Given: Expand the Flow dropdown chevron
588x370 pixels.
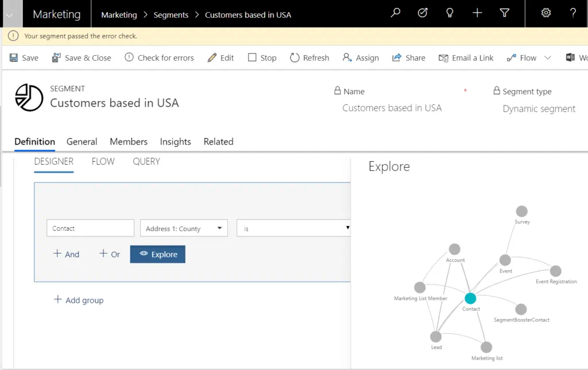Looking at the screenshot, I should (x=548, y=58).
